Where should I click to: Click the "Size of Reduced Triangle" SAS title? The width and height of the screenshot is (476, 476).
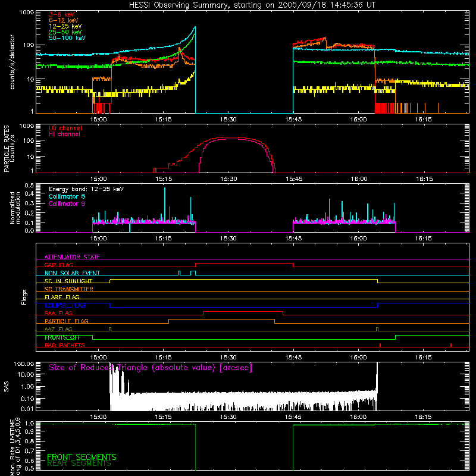pos(151,368)
